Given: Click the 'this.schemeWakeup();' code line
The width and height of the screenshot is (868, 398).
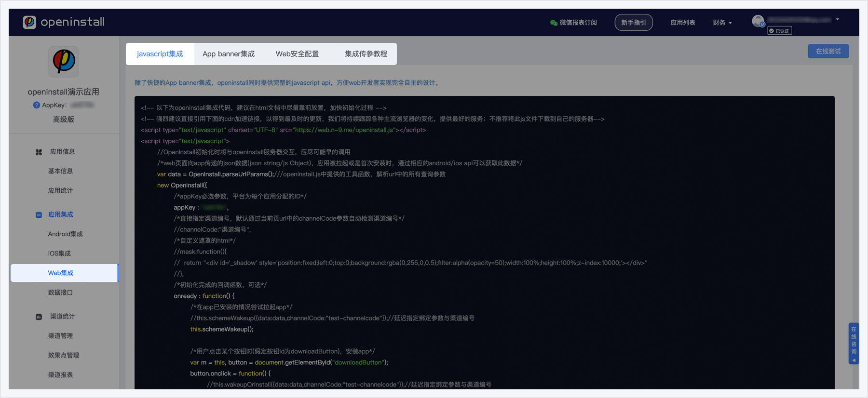Looking at the screenshot, I should 222,329.
